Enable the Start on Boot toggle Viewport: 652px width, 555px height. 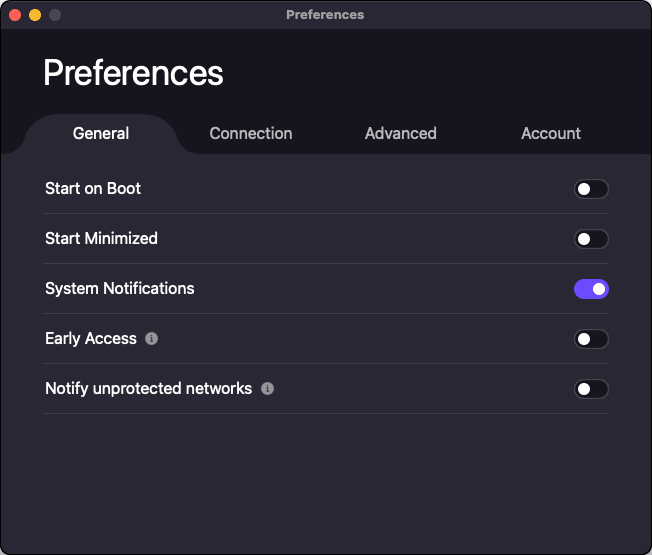[x=591, y=189]
